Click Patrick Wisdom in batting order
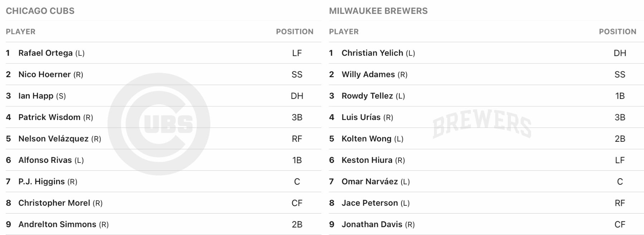The height and width of the screenshot is (235, 644). coord(49,117)
